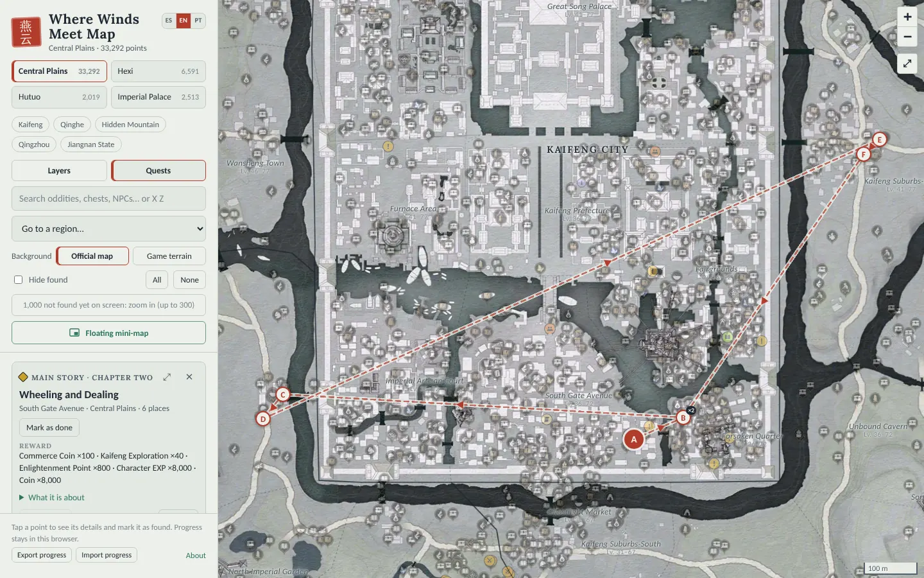Expand the quest card with arrows icon
The width and height of the screenshot is (924, 578).
click(x=167, y=377)
